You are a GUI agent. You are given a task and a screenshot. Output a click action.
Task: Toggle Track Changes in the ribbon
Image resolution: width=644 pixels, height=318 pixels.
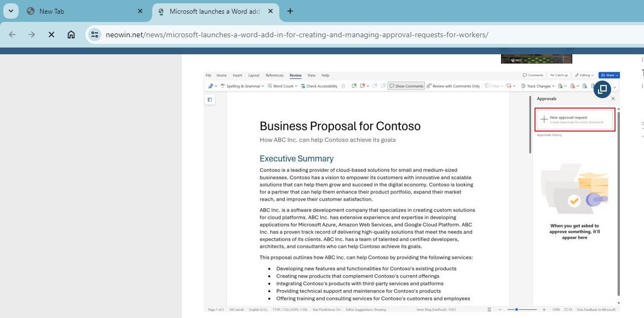click(x=536, y=86)
